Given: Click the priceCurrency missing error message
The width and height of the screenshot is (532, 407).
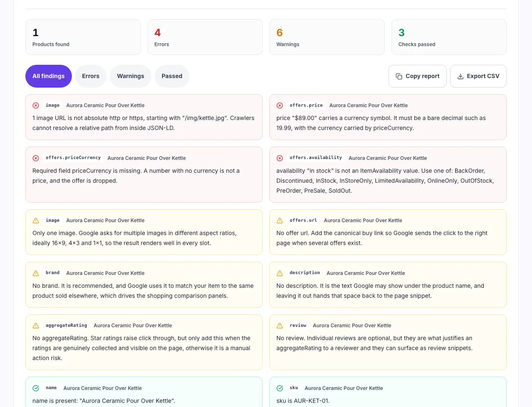Looking at the screenshot, I should click(136, 176).
